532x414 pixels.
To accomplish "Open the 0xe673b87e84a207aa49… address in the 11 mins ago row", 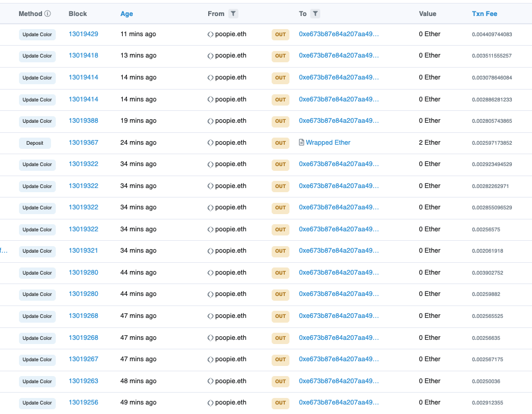I will coord(339,34).
